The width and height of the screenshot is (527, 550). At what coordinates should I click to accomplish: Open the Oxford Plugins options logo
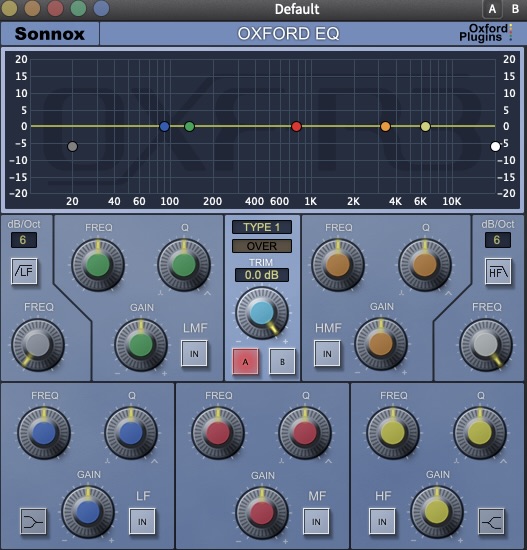486,33
